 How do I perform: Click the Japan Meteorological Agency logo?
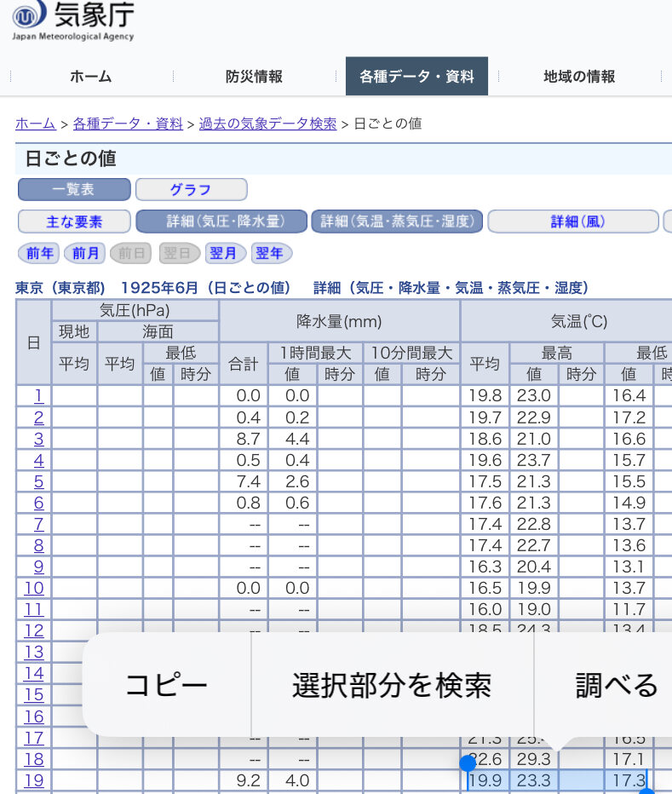[x=73, y=20]
